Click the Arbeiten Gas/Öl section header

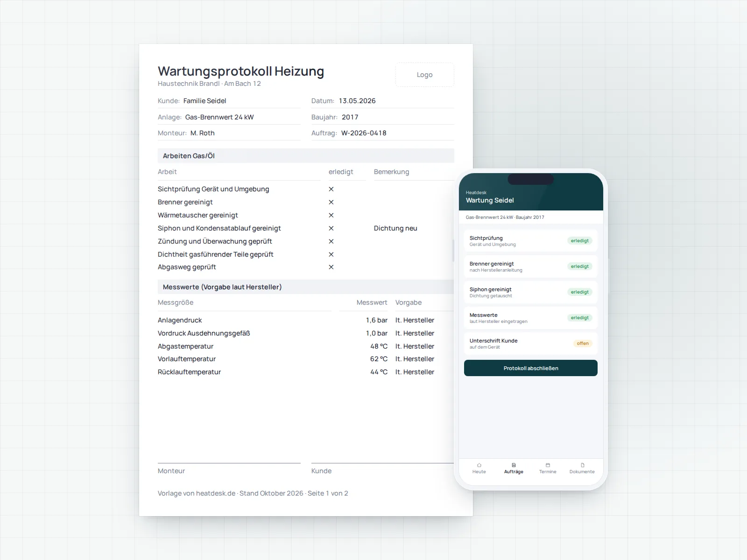(306, 156)
